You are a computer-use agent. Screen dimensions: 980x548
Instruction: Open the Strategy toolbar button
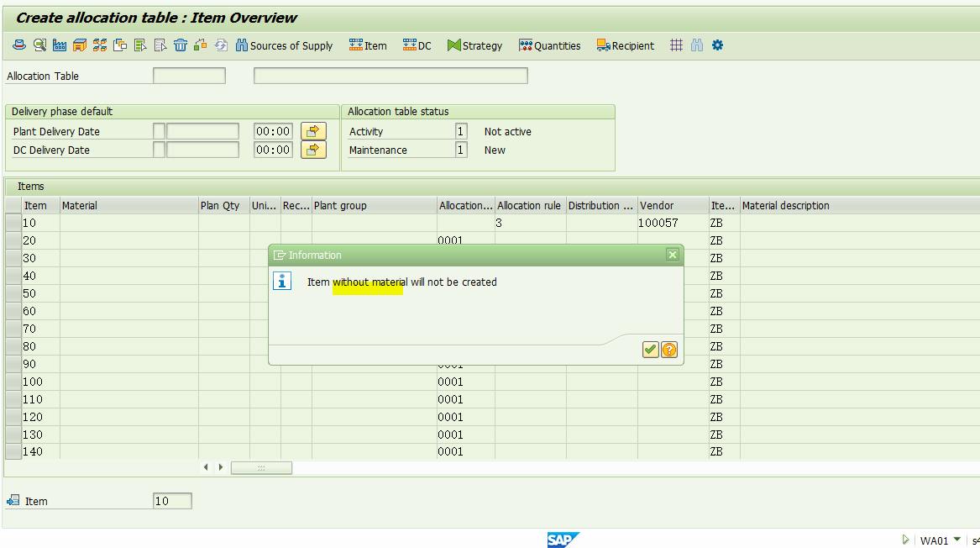tap(475, 45)
